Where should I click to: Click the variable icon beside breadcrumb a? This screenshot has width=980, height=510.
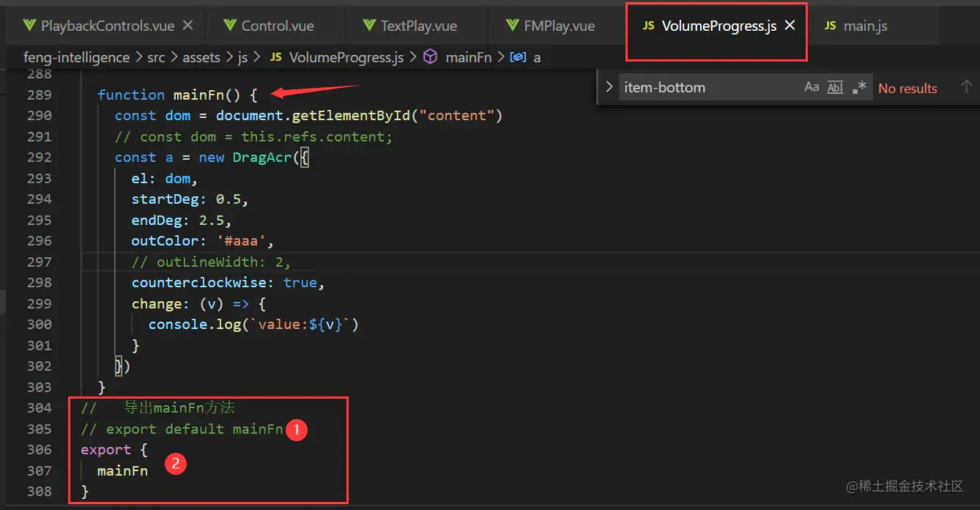[x=518, y=57]
